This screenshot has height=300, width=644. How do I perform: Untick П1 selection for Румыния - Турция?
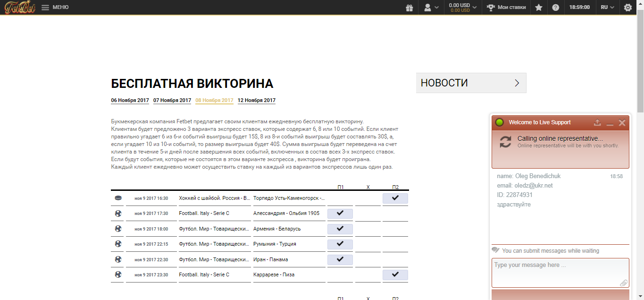click(x=340, y=244)
